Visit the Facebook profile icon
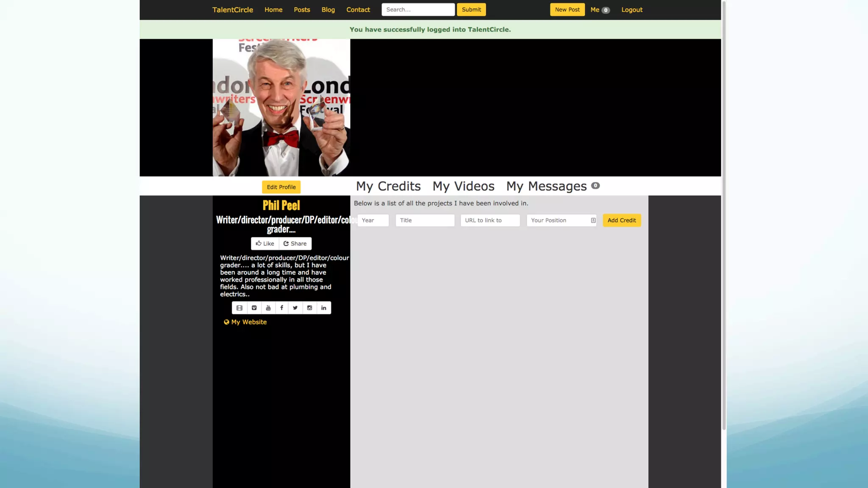Image resolution: width=868 pixels, height=488 pixels. tap(281, 308)
